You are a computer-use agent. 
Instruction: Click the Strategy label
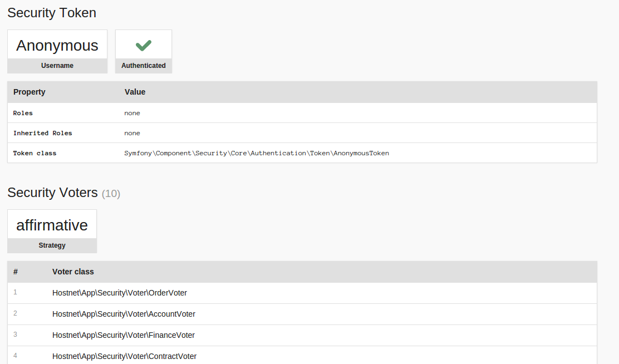pos(52,245)
